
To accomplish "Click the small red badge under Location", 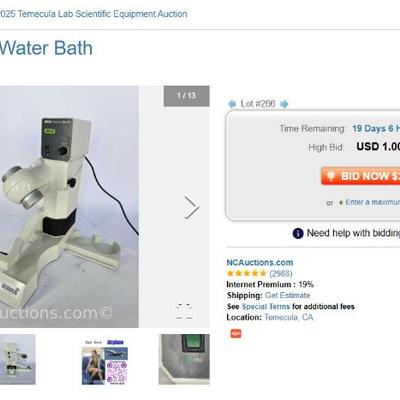I will tap(236, 333).
